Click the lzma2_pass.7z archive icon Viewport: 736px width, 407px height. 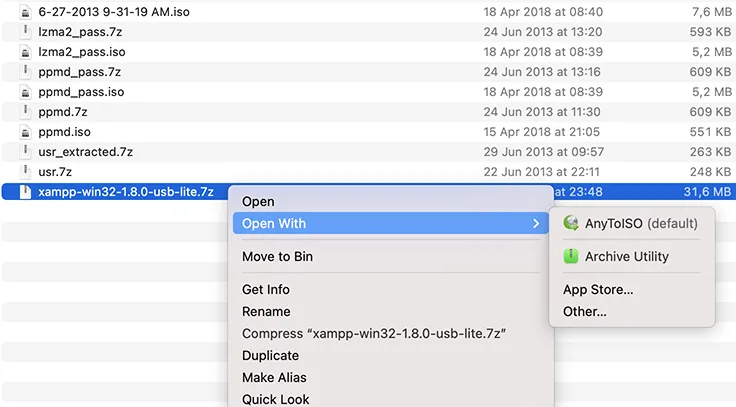[x=25, y=32]
